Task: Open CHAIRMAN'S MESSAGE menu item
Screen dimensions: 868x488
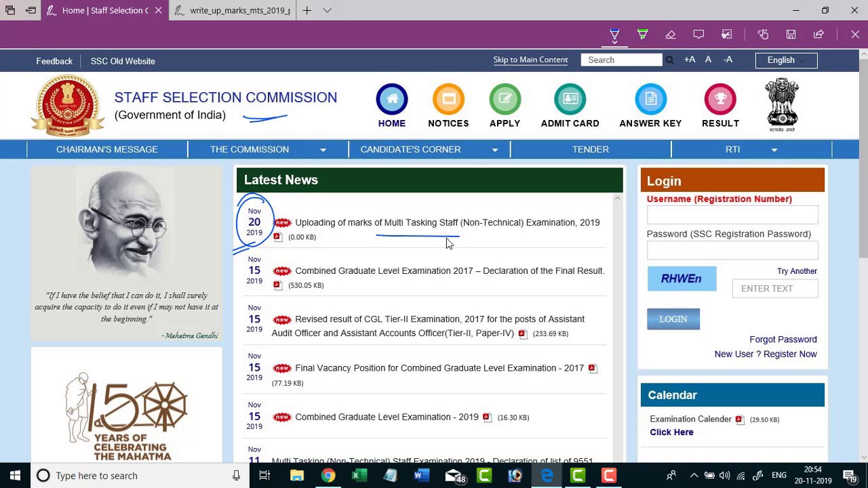Action: 107,149
